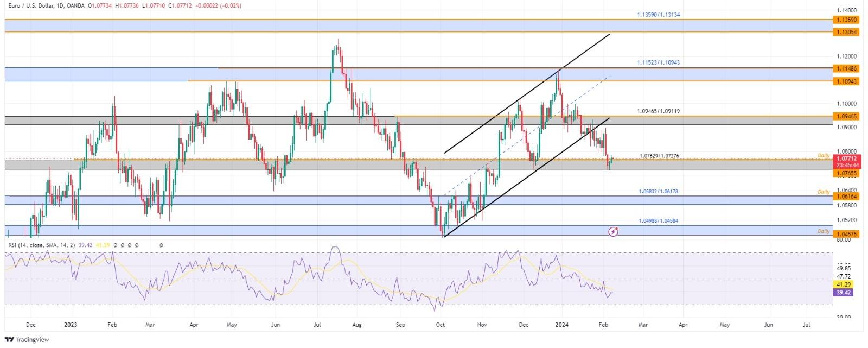Click the 2023 label on time axis
Image resolution: width=868 pixels, height=348 pixels.
click(x=70, y=325)
